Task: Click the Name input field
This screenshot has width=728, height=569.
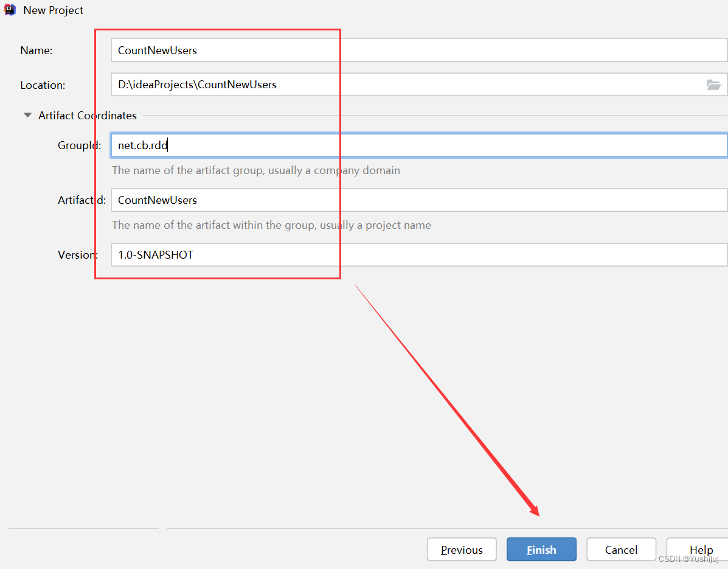Action: 419,50
